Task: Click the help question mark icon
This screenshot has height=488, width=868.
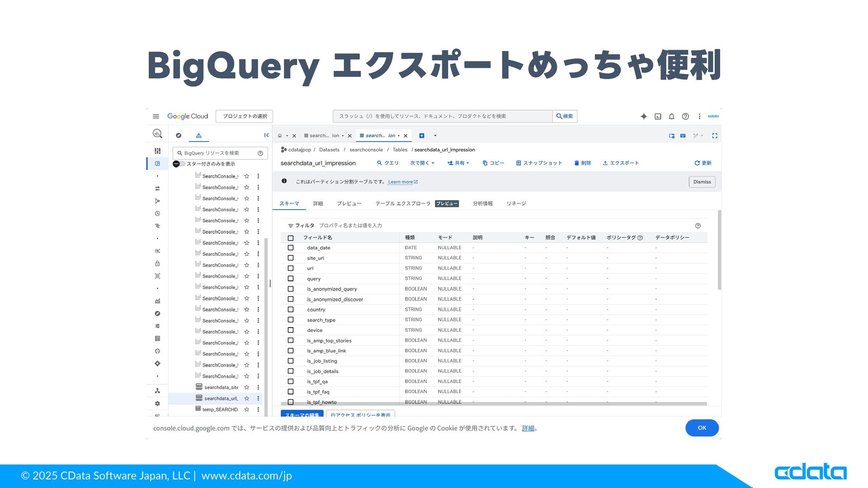Action: pos(685,117)
